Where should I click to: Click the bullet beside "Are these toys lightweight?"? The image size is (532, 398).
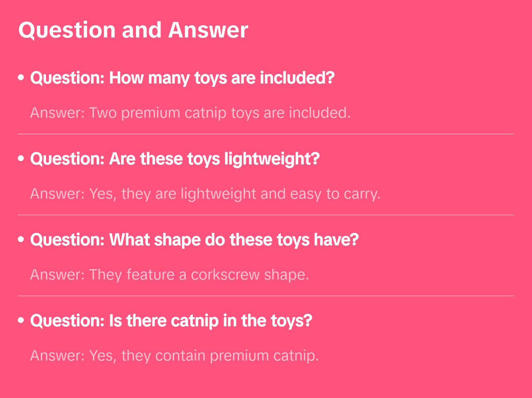pos(21,159)
